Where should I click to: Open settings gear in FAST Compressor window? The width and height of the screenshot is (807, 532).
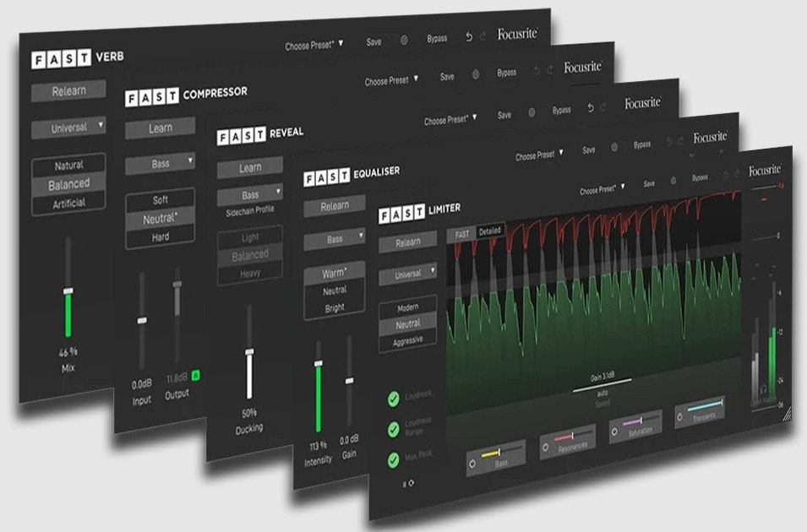[x=476, y=74]
